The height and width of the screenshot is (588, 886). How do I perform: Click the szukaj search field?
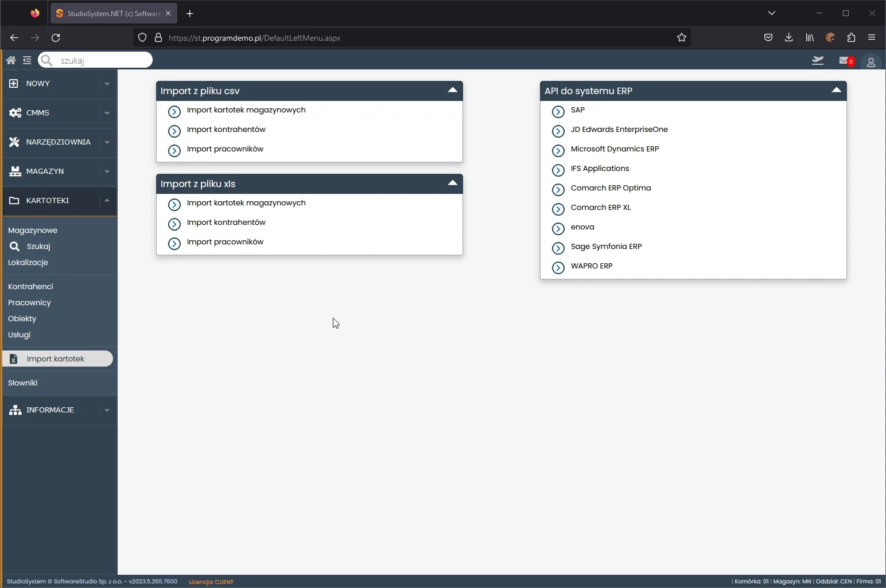click(100, 60)
